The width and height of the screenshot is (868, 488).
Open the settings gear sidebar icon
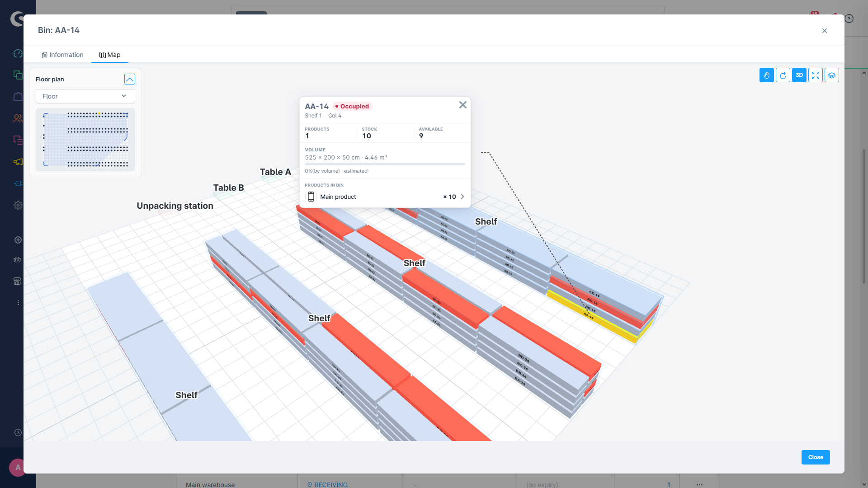18,205
